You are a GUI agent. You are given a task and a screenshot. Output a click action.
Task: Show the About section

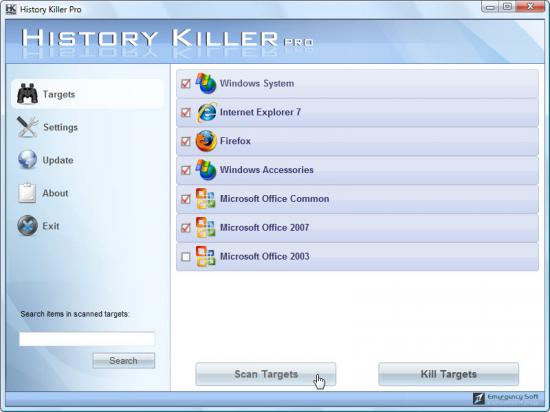pyautogui.click(x=55, y=193)
